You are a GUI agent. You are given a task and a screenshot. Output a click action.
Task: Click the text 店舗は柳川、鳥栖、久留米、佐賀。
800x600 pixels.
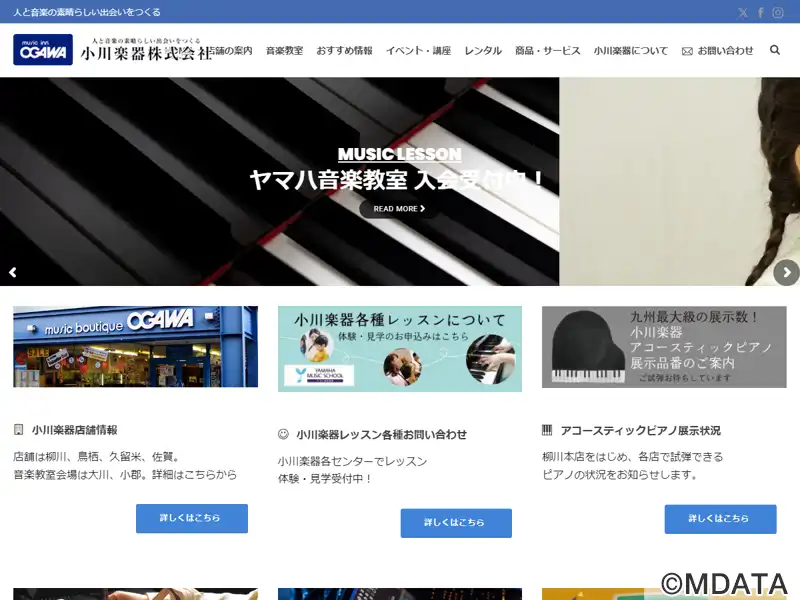coord(96,457)
